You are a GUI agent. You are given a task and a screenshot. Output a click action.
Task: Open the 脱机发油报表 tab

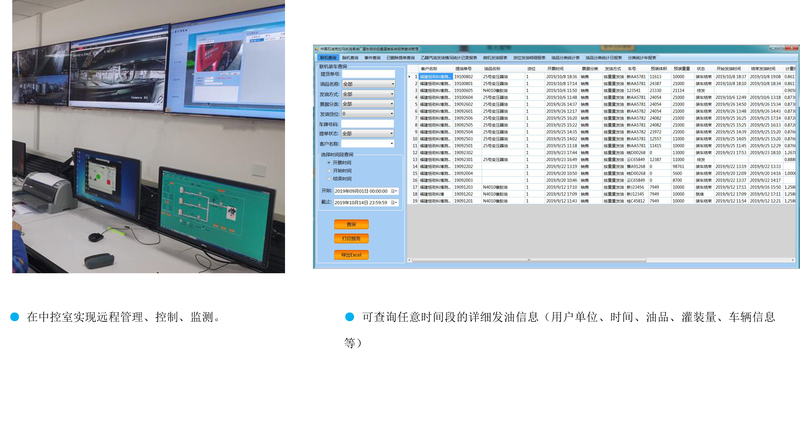(x=495, y=58)
